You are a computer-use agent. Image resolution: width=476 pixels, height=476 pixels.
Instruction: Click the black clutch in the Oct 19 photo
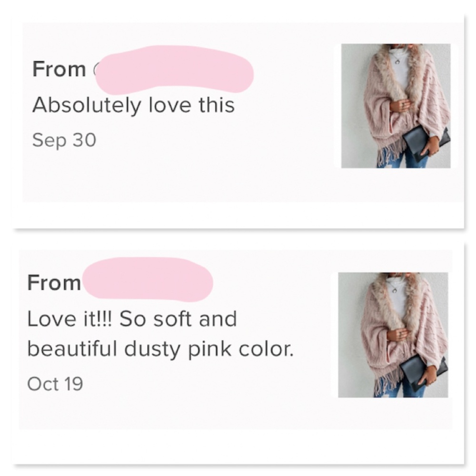pyautogui.click(x=422, y=372)
